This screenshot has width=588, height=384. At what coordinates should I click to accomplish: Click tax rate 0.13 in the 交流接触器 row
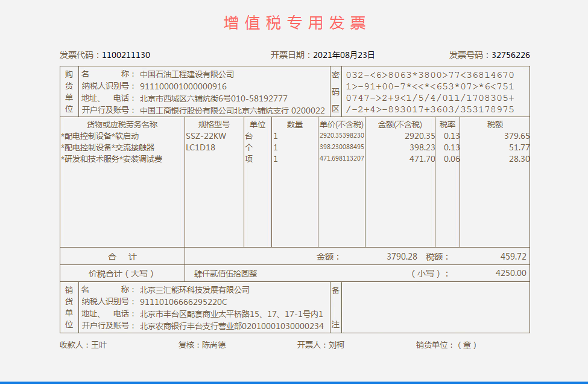[x=452, y=147]
